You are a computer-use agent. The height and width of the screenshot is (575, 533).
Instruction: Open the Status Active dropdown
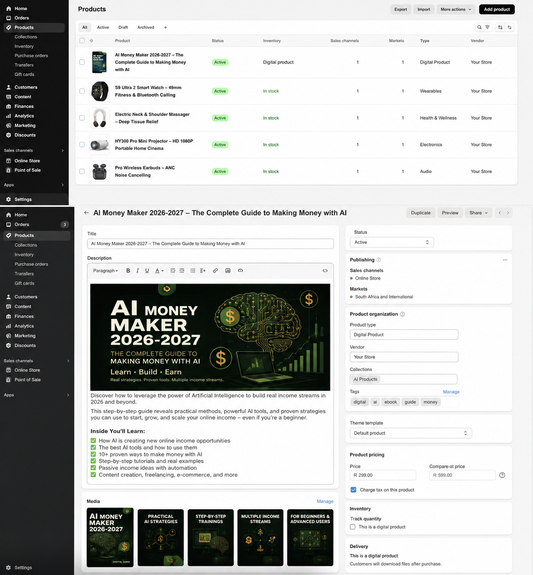[x=392, y=242]
